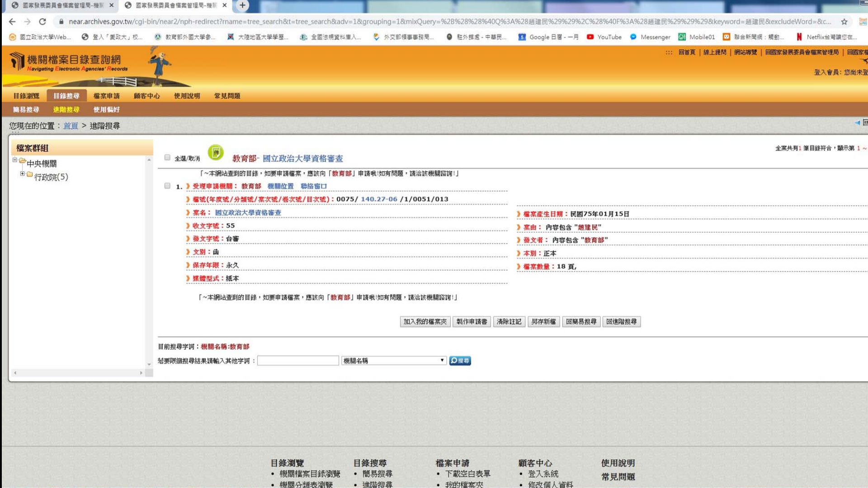This screenshot has width=868, height=488.
Task: Open the 機關名稱 dropdown
Action: [x=393, y=361]
